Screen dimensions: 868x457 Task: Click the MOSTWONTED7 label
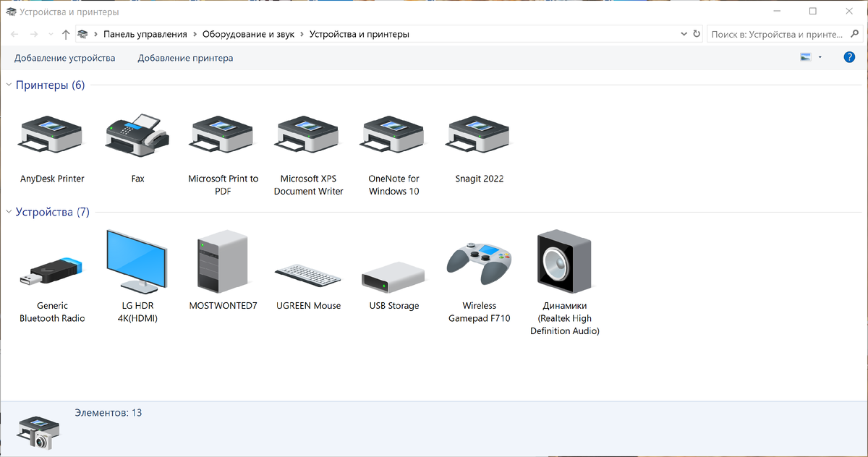[x=223, y=306]
